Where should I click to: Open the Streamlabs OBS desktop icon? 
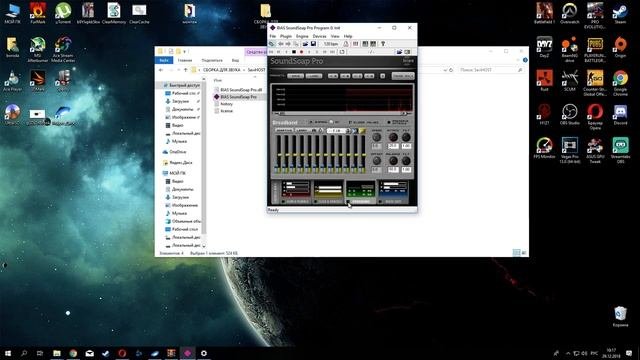620,150
